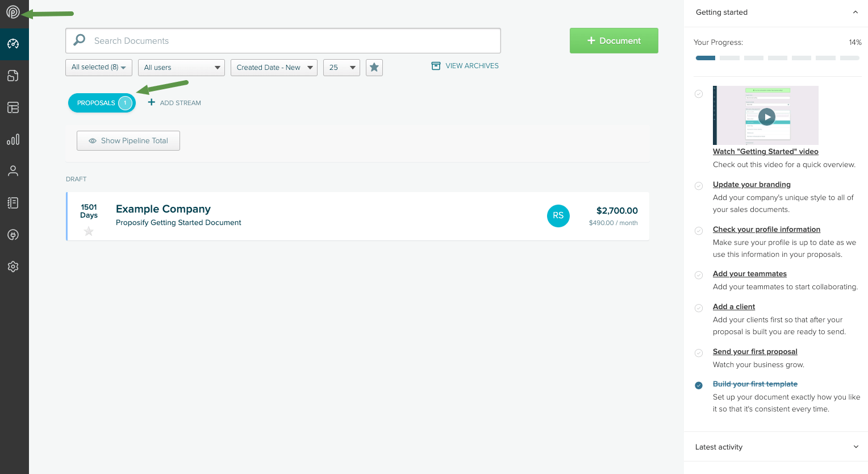Open Watch "Getting Started" video link

pyautogui.click(x=766, y=151)
